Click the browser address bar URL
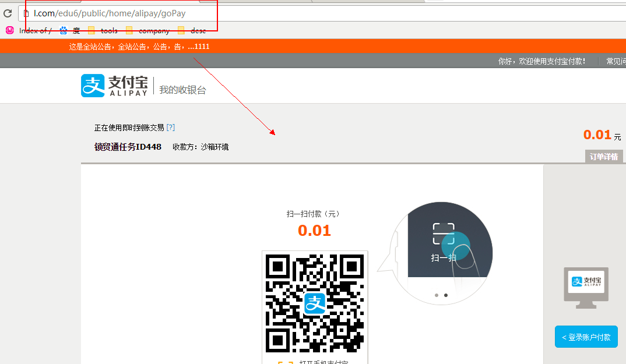 coord(111,13)
